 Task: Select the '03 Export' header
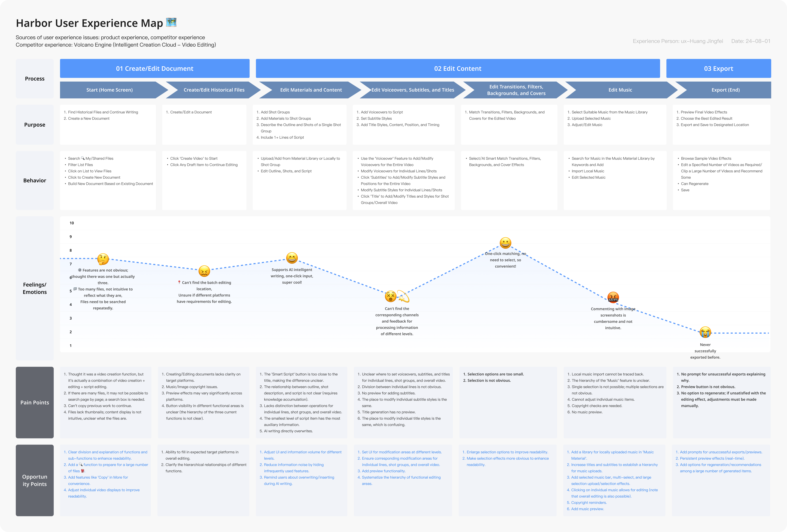pos(718,68)
